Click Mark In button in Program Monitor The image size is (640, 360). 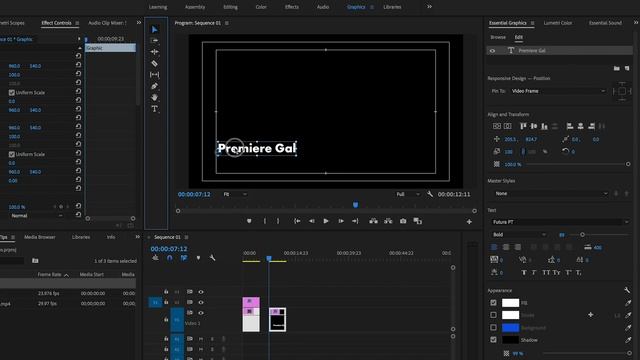pos(264,221)
